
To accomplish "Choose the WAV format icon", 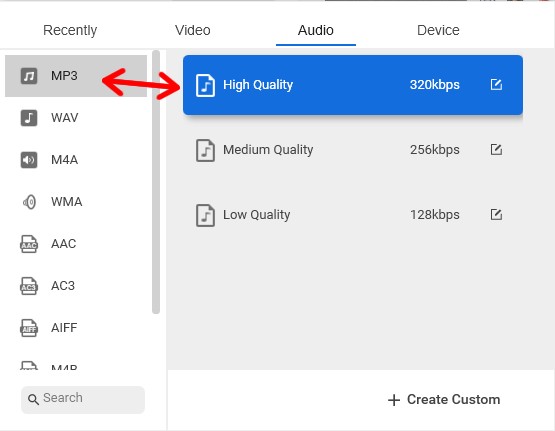I will [x=29, y=117].
